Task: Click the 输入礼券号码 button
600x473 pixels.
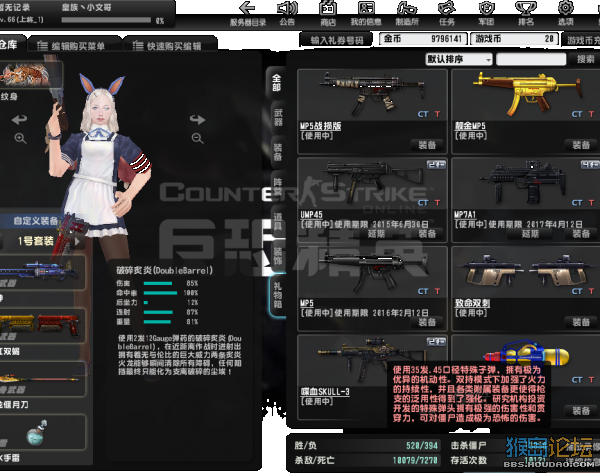Action: (336, 40)
